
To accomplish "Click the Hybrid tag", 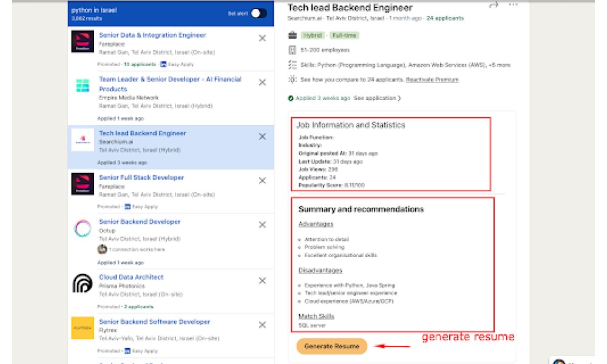I will coord(313,35).
